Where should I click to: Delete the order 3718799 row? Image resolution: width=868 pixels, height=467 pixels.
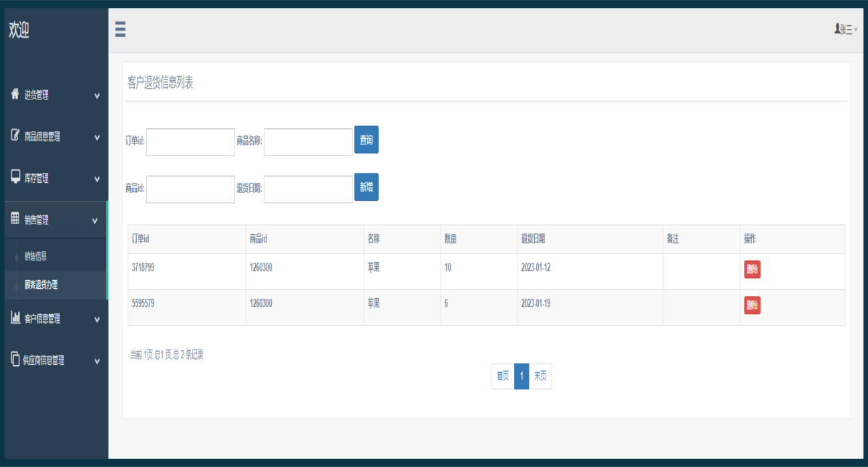pyautogui.click(x=752, y=270)
